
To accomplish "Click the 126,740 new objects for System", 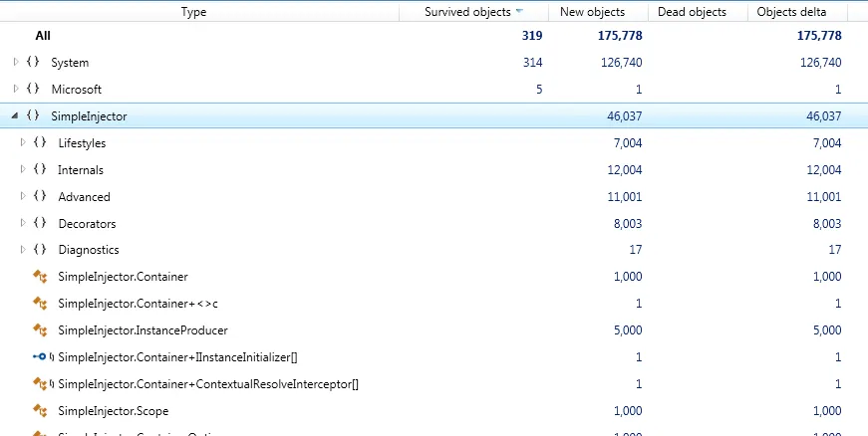I will tap(622, 63).
